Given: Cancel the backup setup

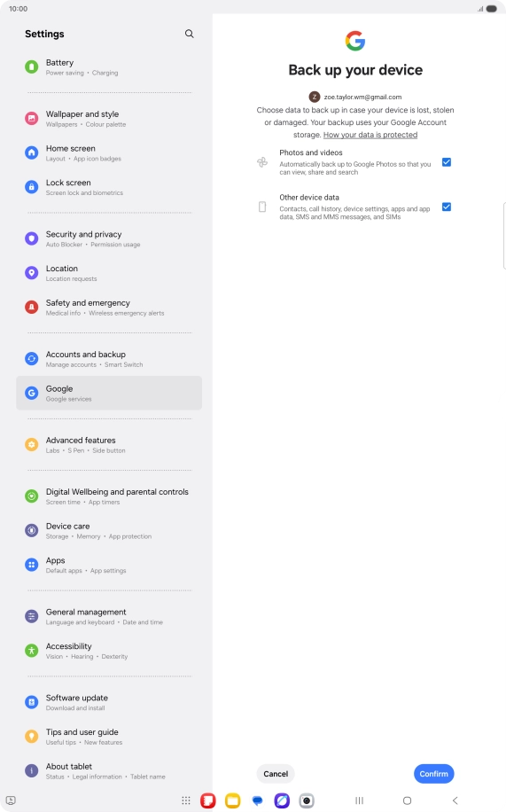Looking at the screenshot, I should 276,774.
